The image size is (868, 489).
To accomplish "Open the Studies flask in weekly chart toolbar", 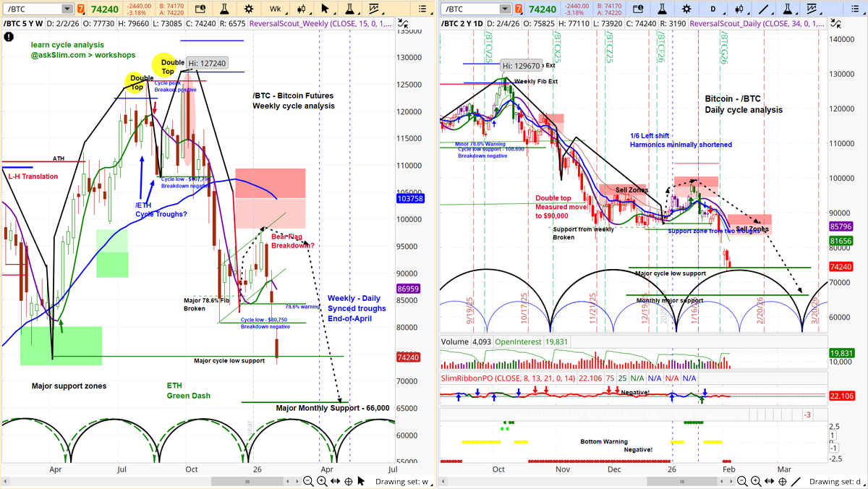I will point(225,9).
